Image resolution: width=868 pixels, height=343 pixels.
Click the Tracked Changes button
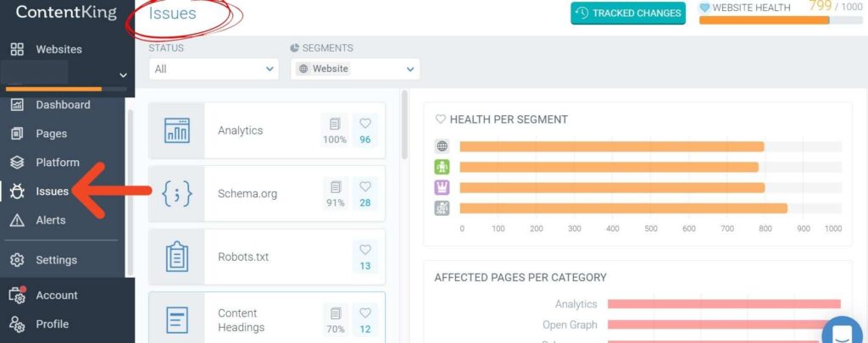[628, 14]
